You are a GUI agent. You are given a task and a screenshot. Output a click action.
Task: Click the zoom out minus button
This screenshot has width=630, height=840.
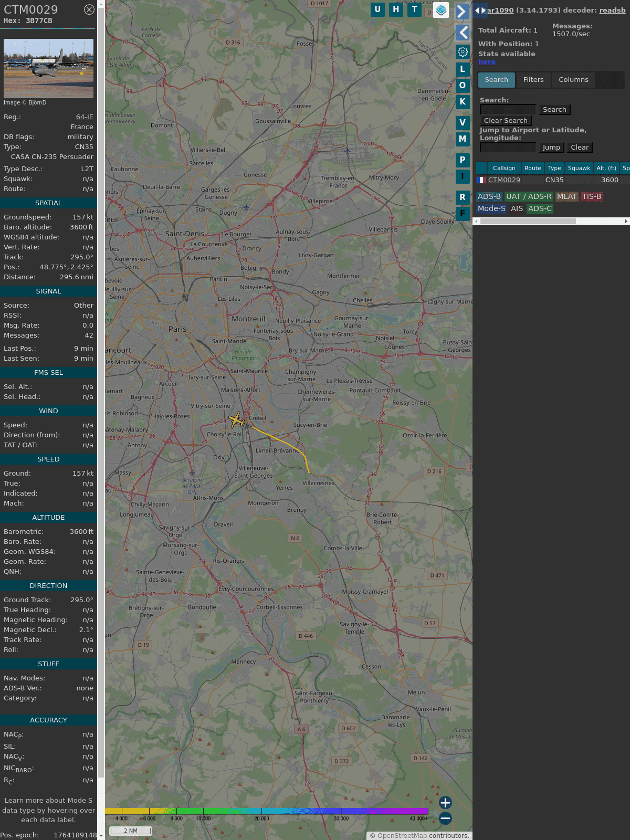445,818
